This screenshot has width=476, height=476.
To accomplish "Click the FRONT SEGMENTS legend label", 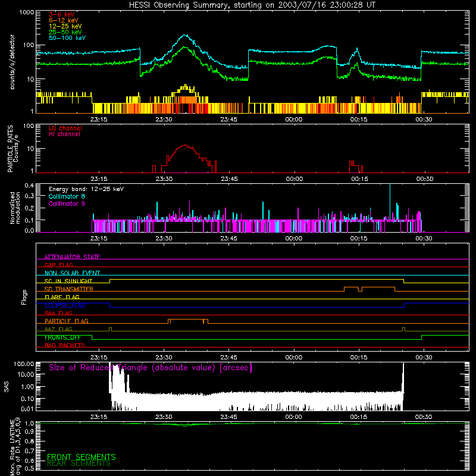I will 82,457.
